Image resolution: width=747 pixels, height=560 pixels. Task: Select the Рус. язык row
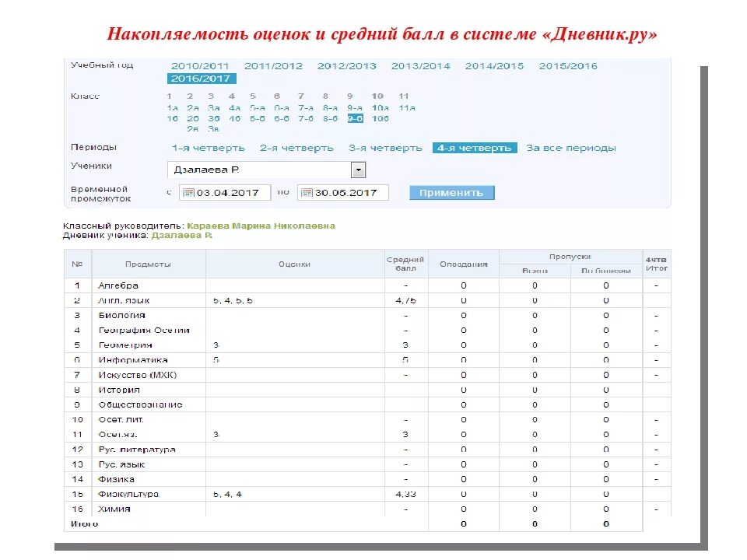tap(367, 464)
